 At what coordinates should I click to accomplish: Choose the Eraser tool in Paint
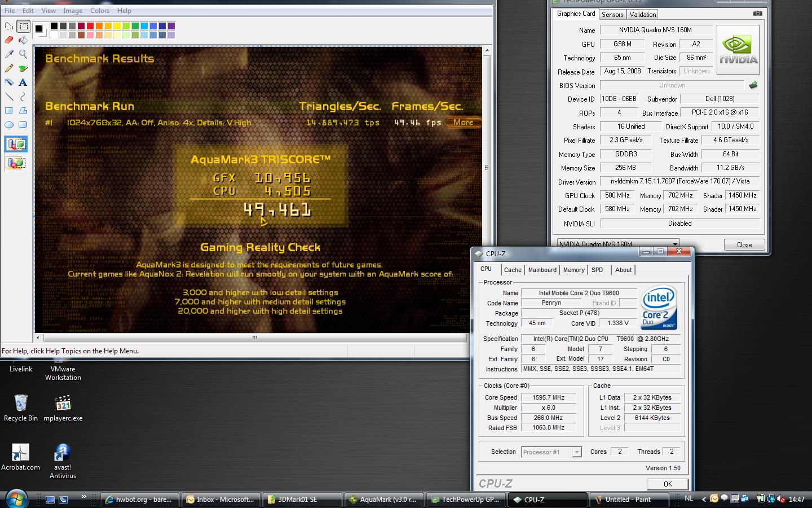pos(9,40)
